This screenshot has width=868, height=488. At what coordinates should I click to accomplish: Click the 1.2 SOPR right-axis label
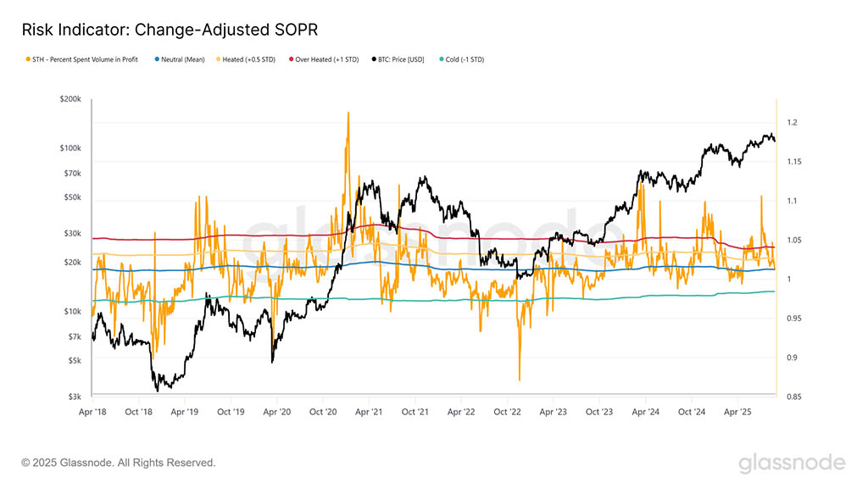(x=793, y=122)
